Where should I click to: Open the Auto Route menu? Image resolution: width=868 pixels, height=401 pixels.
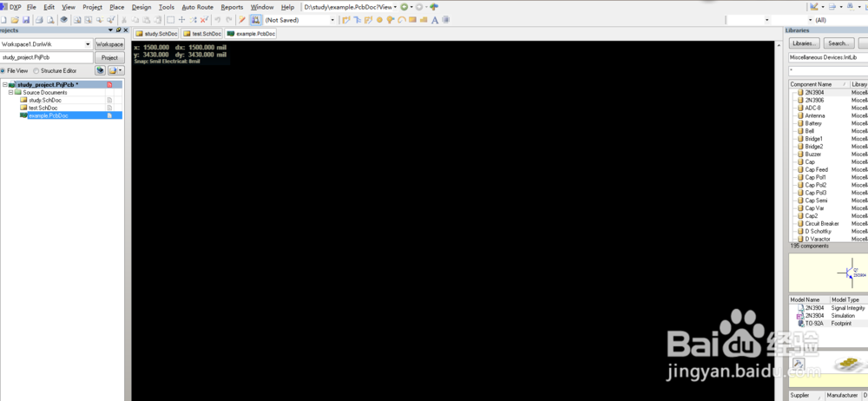198,7
